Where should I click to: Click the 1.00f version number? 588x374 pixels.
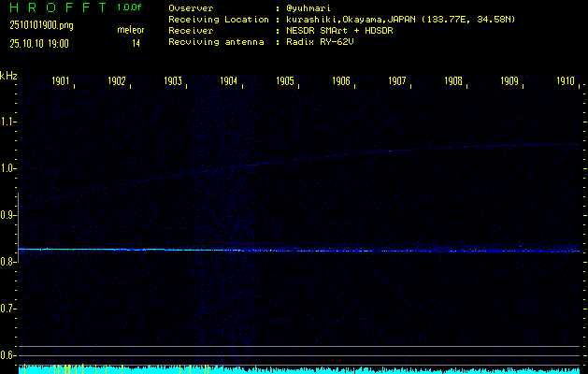pyautogui.click(x=130, y=7)
